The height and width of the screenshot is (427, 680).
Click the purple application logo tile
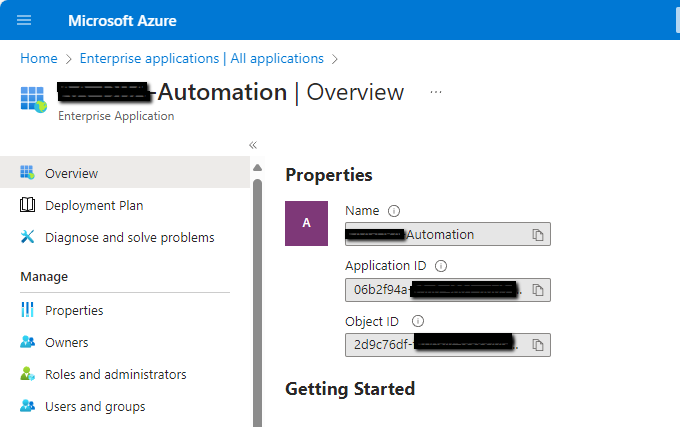point(306,223)
